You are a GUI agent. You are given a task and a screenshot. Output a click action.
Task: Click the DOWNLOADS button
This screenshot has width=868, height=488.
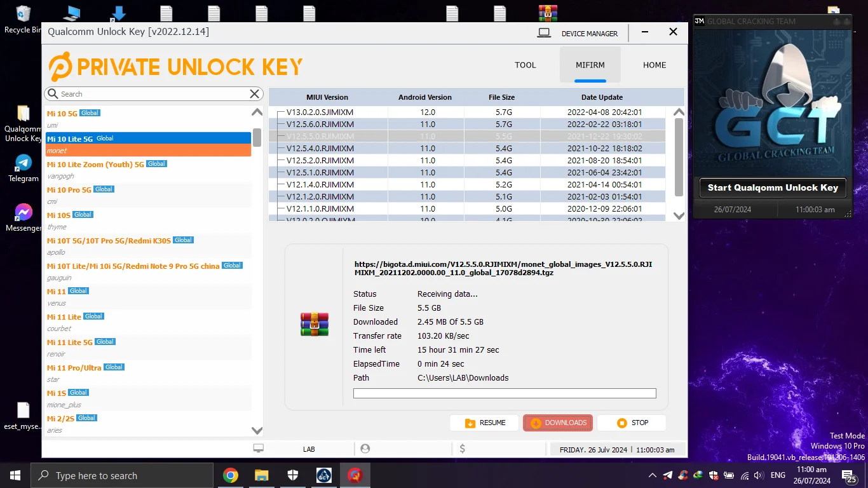(x=558, y=423)
